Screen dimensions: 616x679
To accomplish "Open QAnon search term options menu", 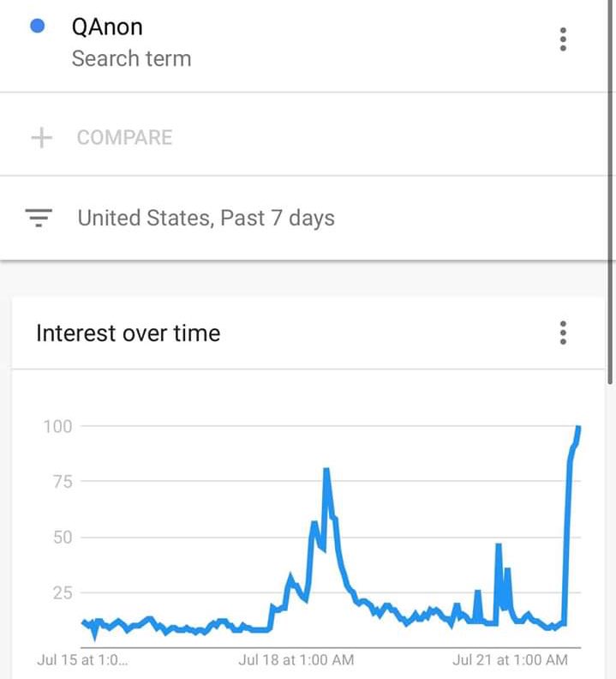I will (x=563, y=39).
